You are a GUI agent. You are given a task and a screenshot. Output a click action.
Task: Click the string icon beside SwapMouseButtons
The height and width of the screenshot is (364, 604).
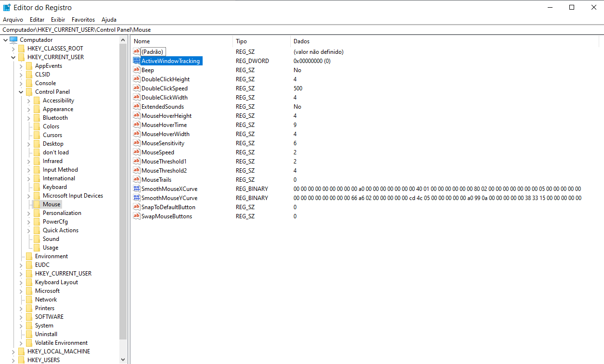137,216
